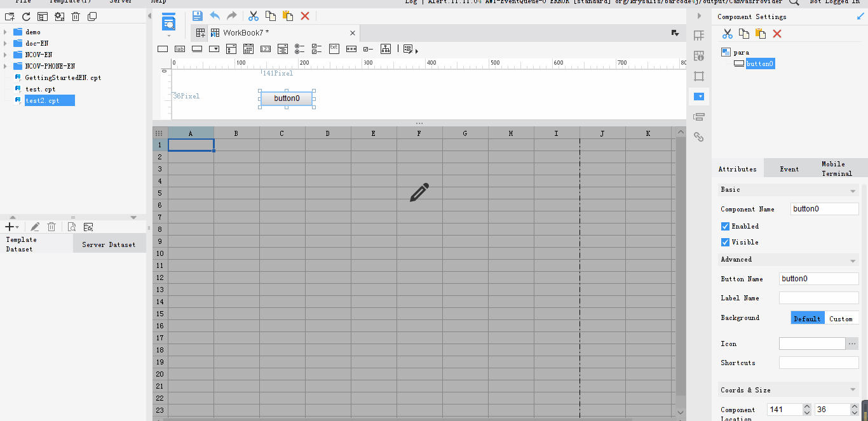Select row header 10 in grid
Viewport: 868px width, 421px height.
[160, 253]
